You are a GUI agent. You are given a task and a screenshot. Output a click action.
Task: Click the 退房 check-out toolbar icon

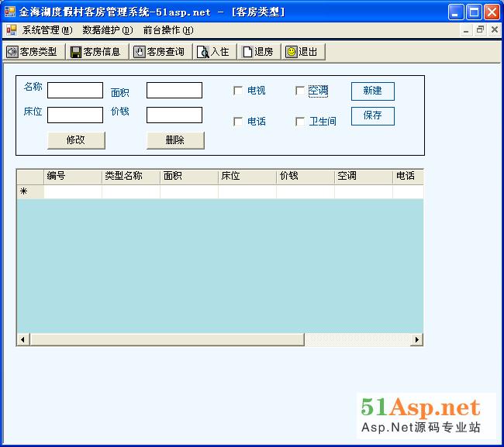(247, 52)
